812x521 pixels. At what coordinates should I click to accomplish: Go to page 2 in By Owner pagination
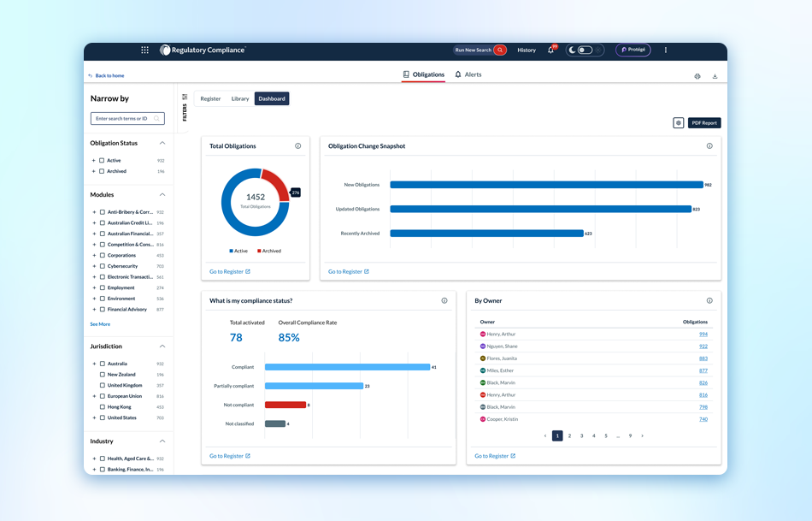pyautogui.click(x=569, y=435)
